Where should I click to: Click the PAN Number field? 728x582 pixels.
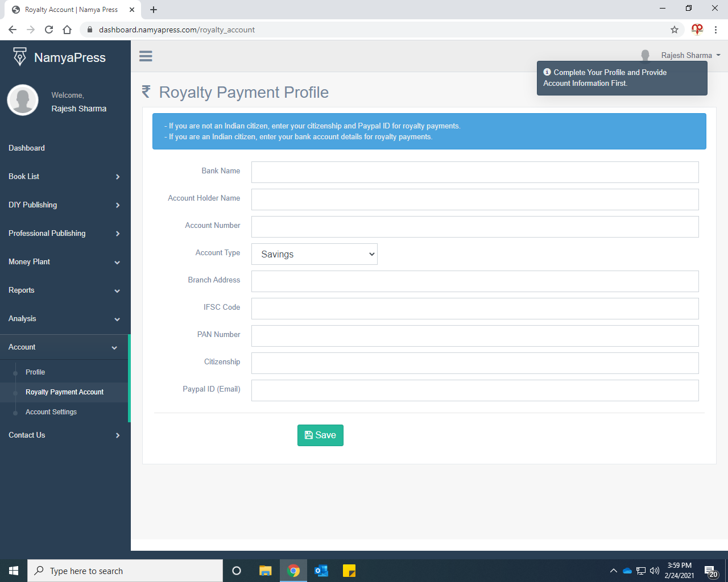pos(475,336)
